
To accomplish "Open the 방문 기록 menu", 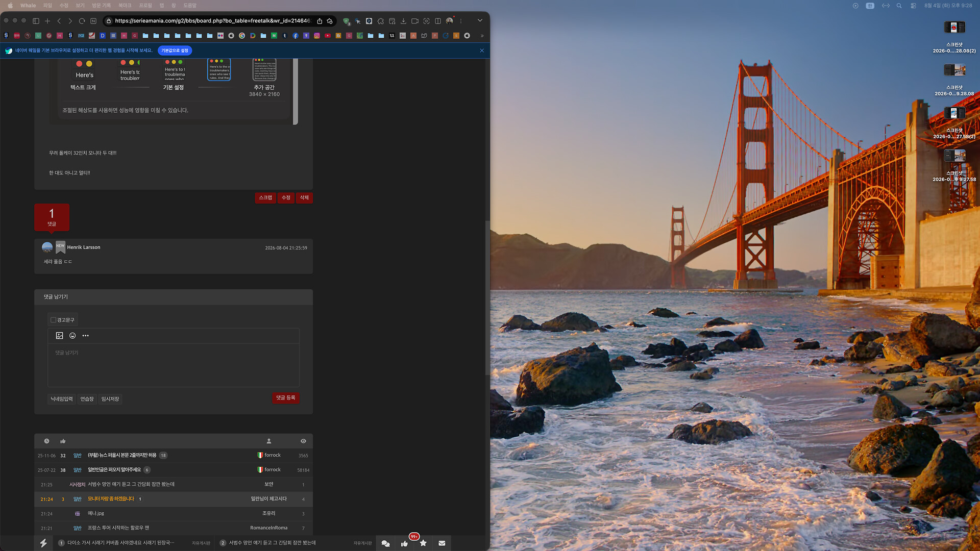I will (101, 6).
